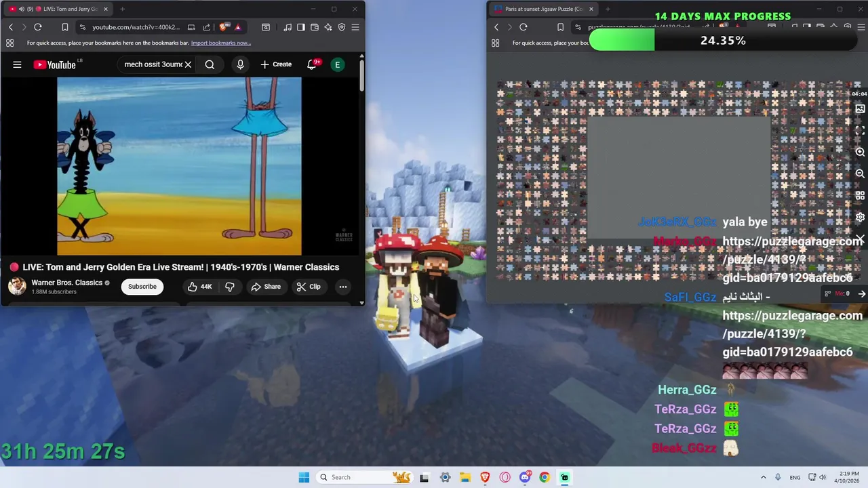This screenshot has width=868, height=488.
Task: Clear the YouTube search query
Action: 188,64
